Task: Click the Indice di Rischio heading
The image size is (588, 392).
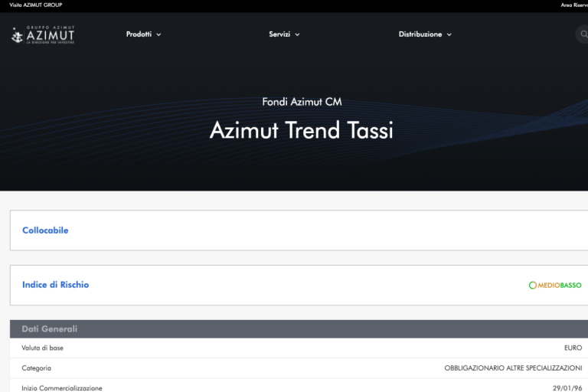Action: (x=55, y=285)
